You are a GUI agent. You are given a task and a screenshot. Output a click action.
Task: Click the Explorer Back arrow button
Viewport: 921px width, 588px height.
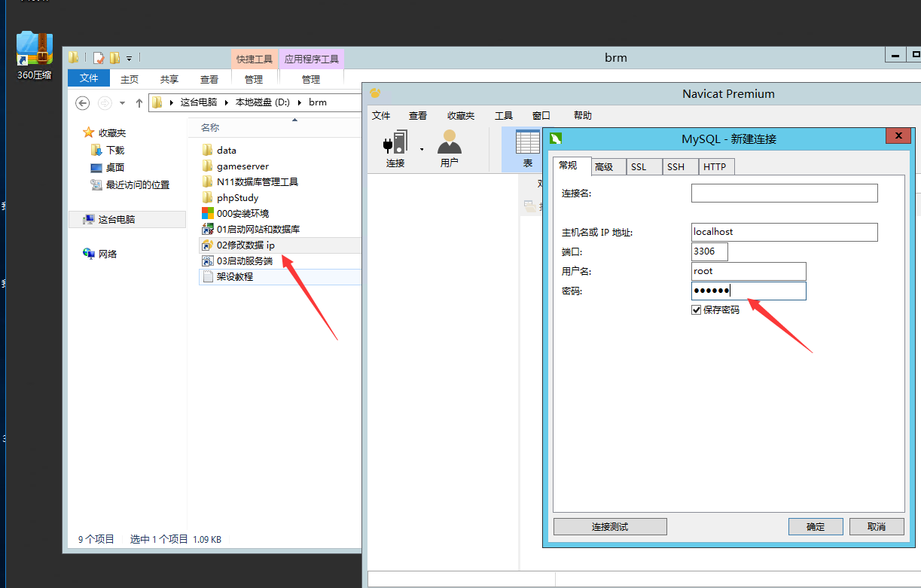[83, 102]
